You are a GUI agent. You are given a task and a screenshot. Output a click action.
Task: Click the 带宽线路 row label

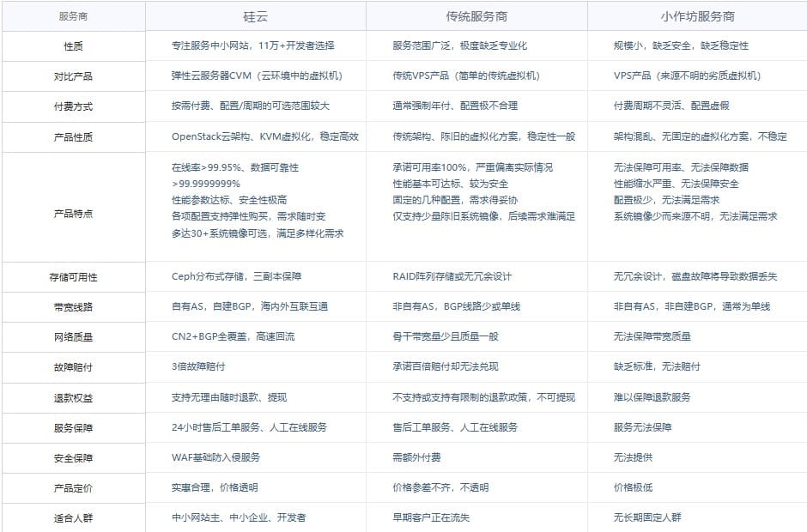[75, 306]
